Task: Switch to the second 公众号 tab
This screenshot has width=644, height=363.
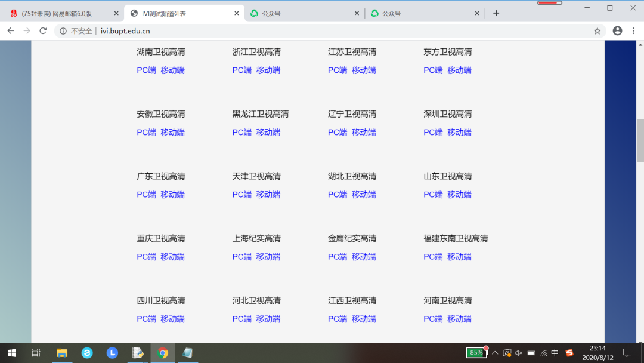Action: [x=425, y=13]
